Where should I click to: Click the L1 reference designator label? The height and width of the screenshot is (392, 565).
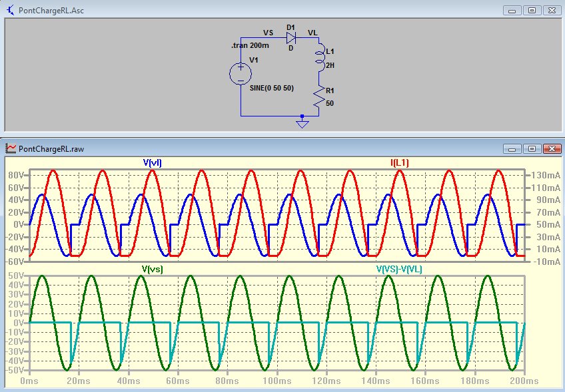330,52
